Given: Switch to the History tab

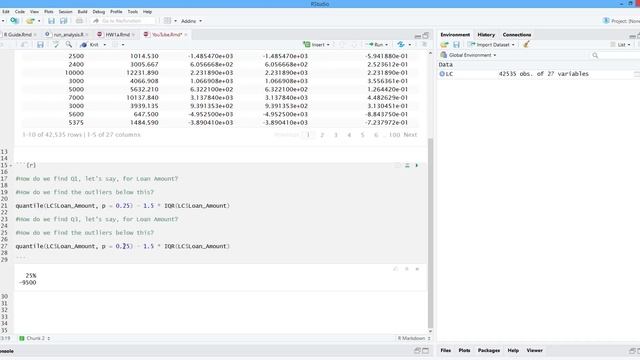Looking at the screenshot, I should coord(486,35).
